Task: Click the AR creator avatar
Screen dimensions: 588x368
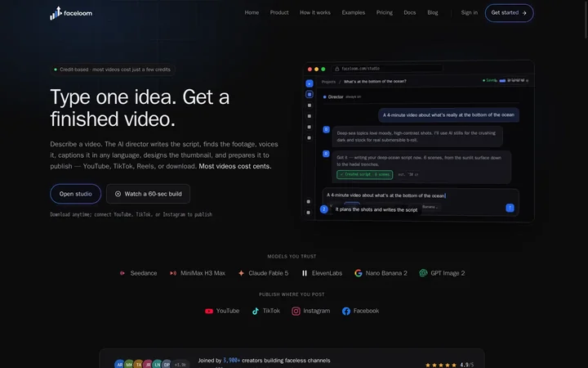Action: [x=119, y=364]
